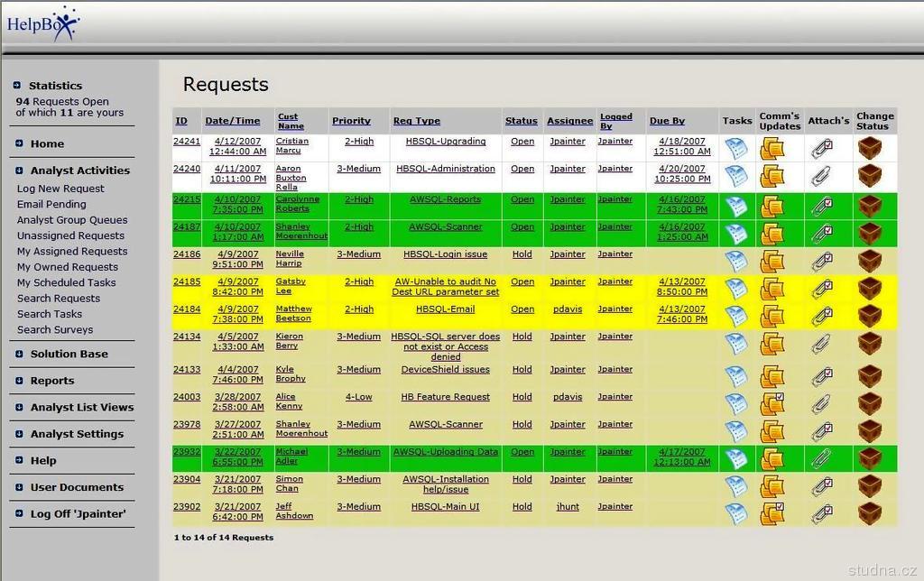This screenshot has height=581, width=924.
Task: Sort table by Req Type header
Action: (x=417, y=121)
